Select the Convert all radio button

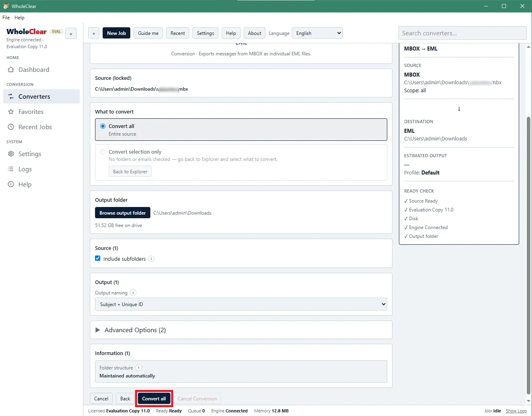tap(103, 126)
